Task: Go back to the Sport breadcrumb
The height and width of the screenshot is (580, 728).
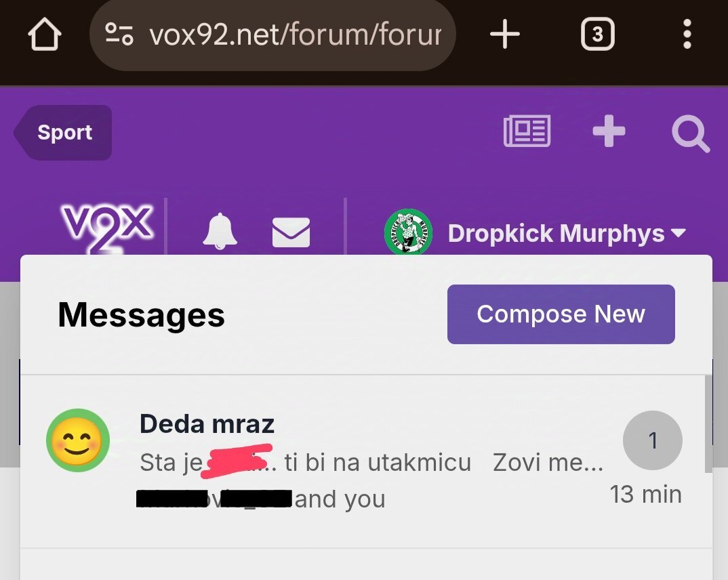Action: point(62,133)
